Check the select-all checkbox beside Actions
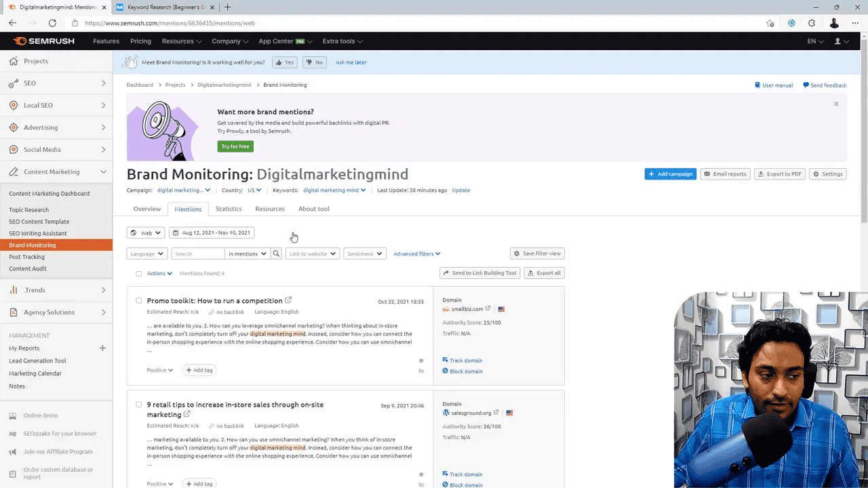868x488 pixels. coord(138,273)
